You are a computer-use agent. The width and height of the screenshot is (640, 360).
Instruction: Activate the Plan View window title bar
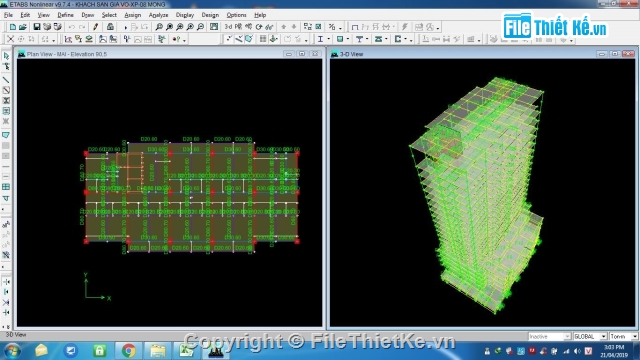[x=151, y=54]
